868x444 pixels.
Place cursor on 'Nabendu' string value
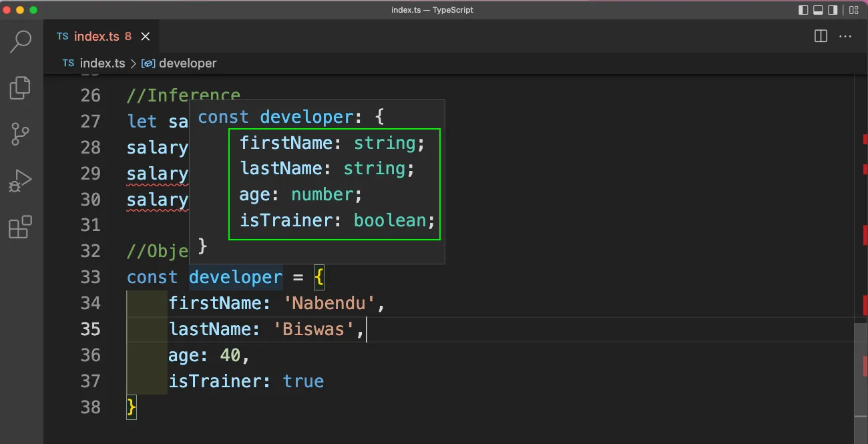(330, 303)
